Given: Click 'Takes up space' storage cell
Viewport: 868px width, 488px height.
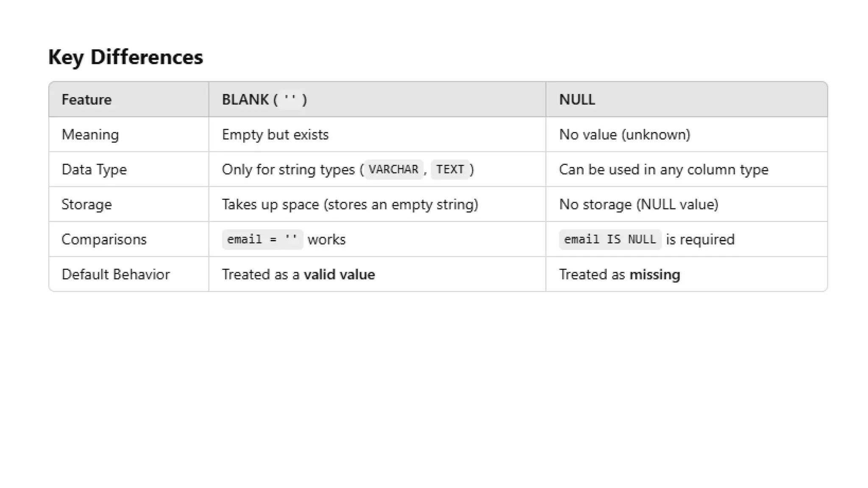Looking at the screenshot, I should point(350,205).
